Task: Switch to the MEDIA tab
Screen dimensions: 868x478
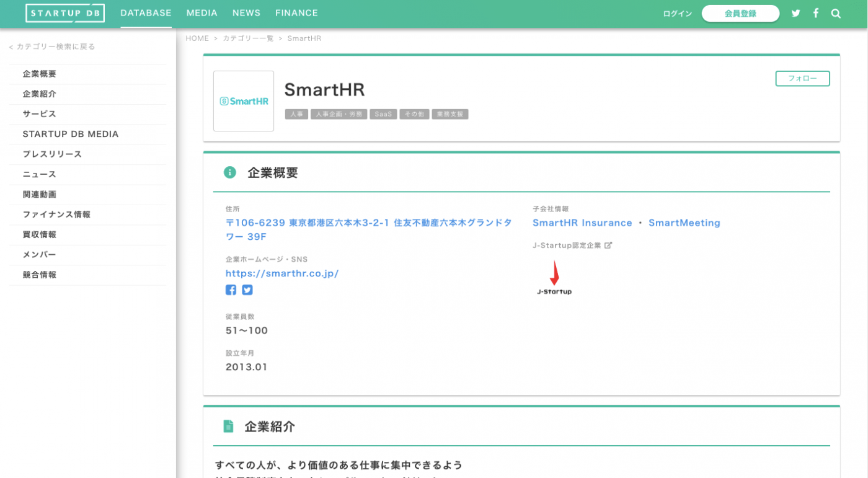Action: coord(202,13)
